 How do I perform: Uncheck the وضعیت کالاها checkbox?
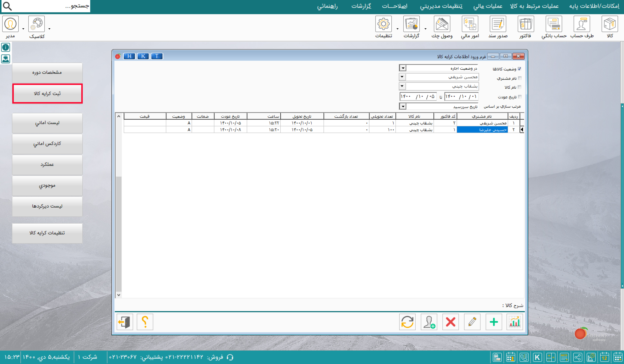(519, 69)
